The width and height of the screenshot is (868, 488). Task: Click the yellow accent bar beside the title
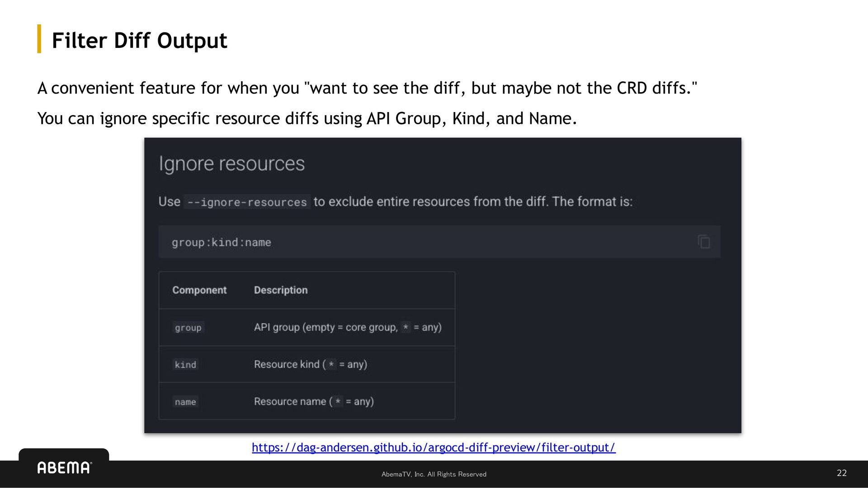point(39,39)
